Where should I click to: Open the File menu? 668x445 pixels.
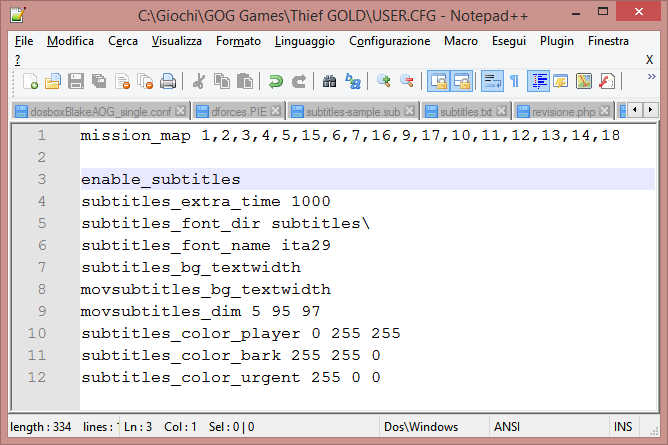[x=24, y=41]
